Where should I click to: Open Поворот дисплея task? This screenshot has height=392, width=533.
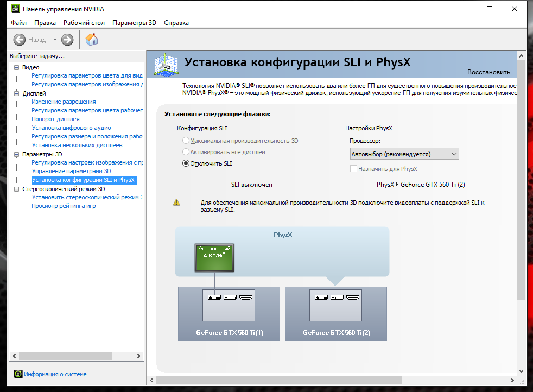click(55, 119)
